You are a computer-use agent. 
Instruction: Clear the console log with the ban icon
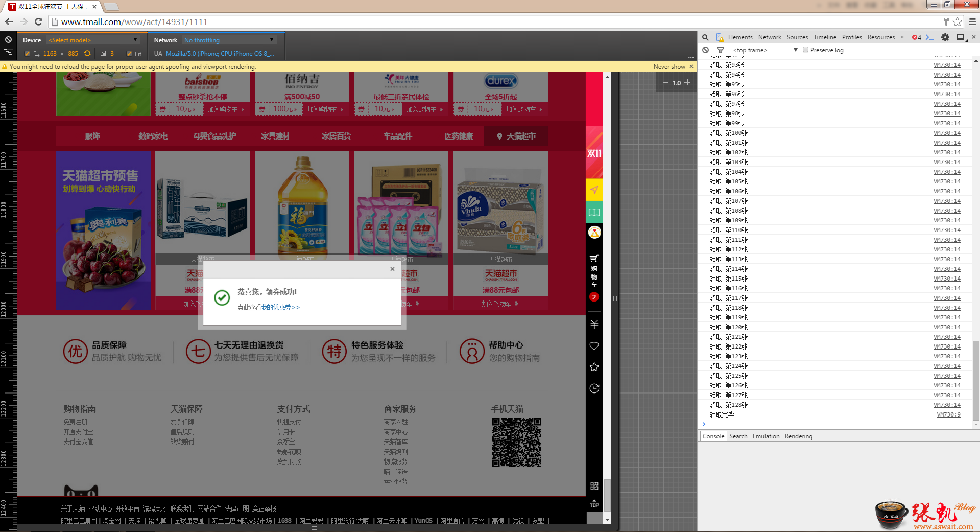coord(705,50)
